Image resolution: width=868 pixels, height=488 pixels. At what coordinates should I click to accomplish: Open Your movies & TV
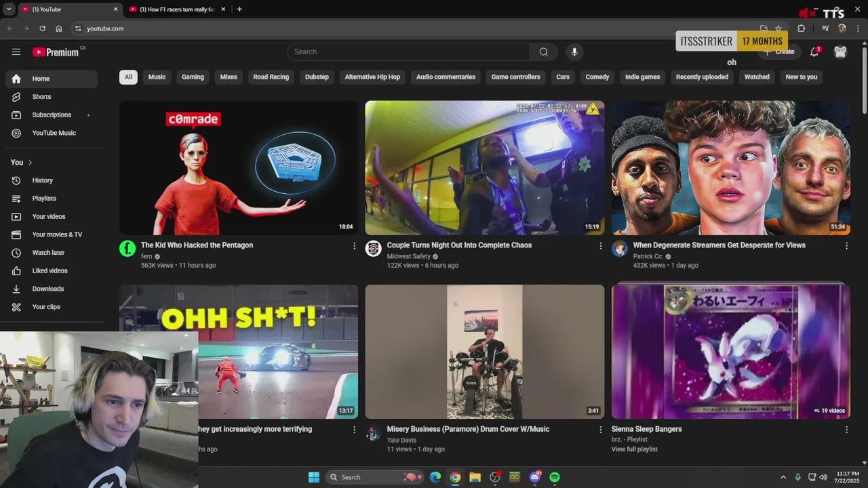52,235
